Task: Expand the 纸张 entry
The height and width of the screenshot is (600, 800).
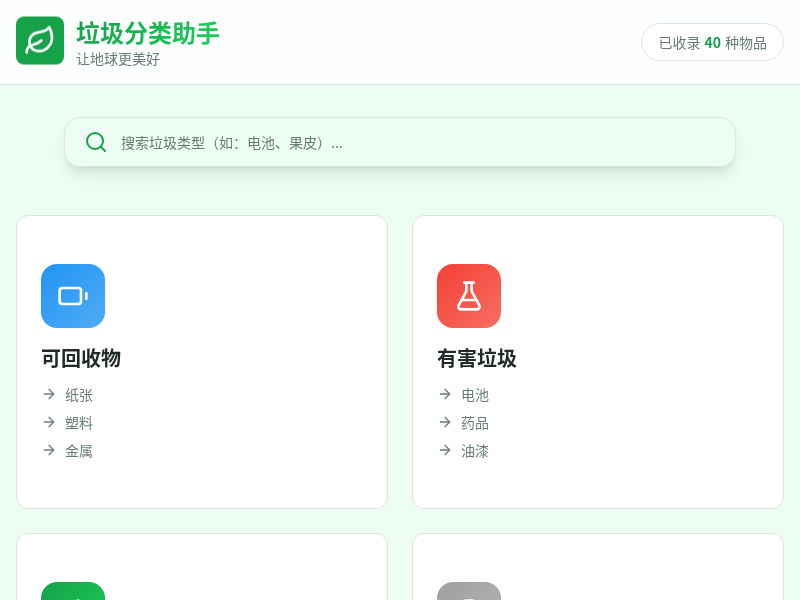Action: click(x=79, y=395)
